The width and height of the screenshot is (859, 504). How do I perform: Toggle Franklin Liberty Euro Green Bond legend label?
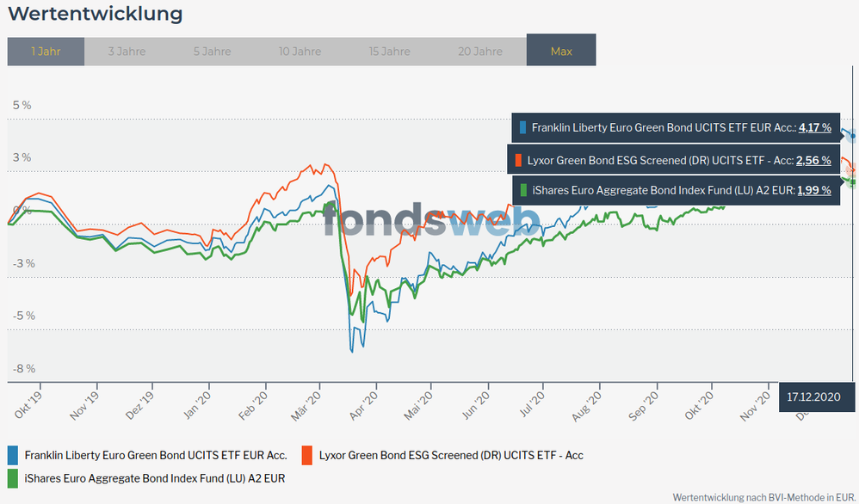(x=156, y=455)
